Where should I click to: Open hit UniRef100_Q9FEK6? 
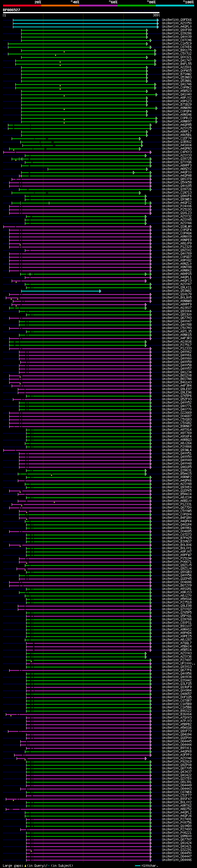[176, 20]
